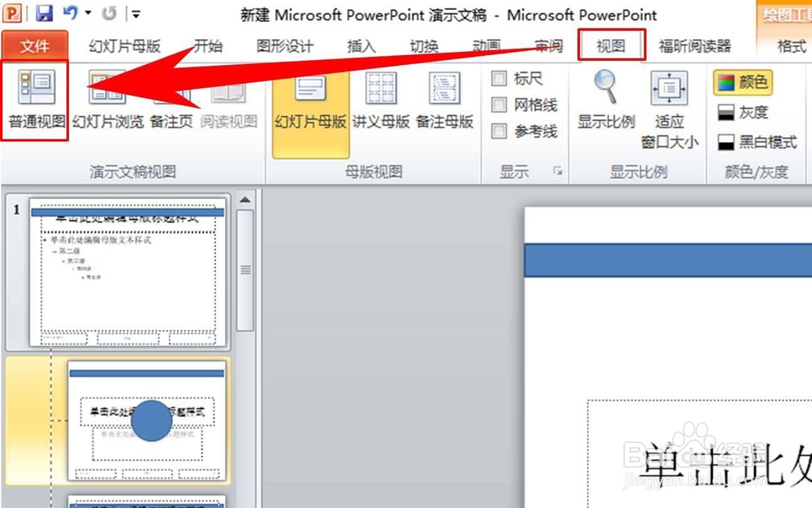Enable the Ruler (标尺) checkbox
812x508 pixels.
[499, 79]
